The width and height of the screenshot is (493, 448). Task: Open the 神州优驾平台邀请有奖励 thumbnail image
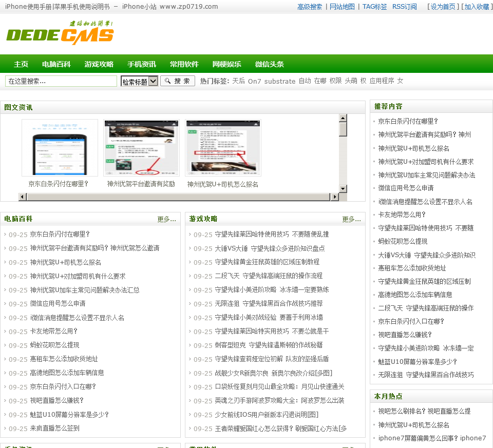142,148
